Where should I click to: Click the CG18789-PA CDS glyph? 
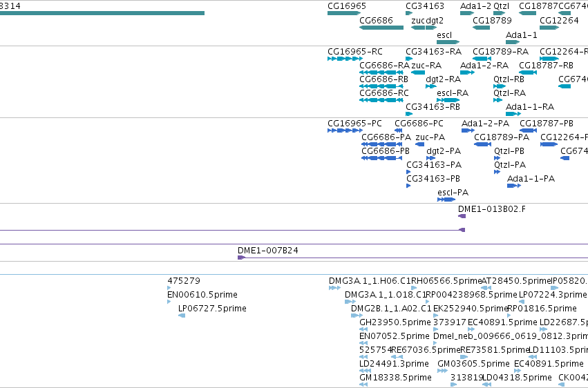pyautogui.click(x=482, y=144)
